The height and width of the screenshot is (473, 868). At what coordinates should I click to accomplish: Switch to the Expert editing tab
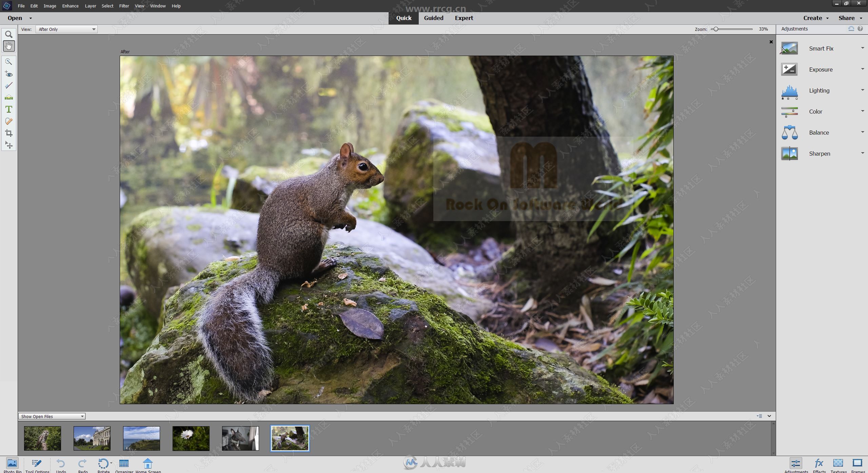464,18
